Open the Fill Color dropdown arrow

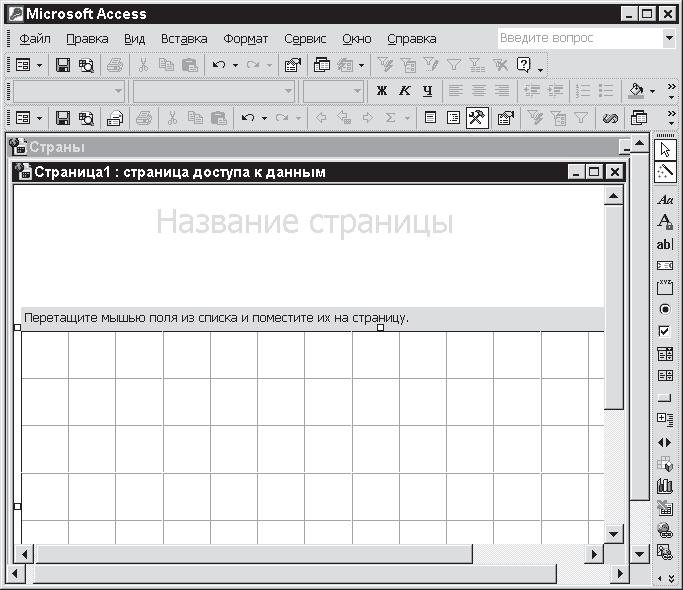coord(653,91)
